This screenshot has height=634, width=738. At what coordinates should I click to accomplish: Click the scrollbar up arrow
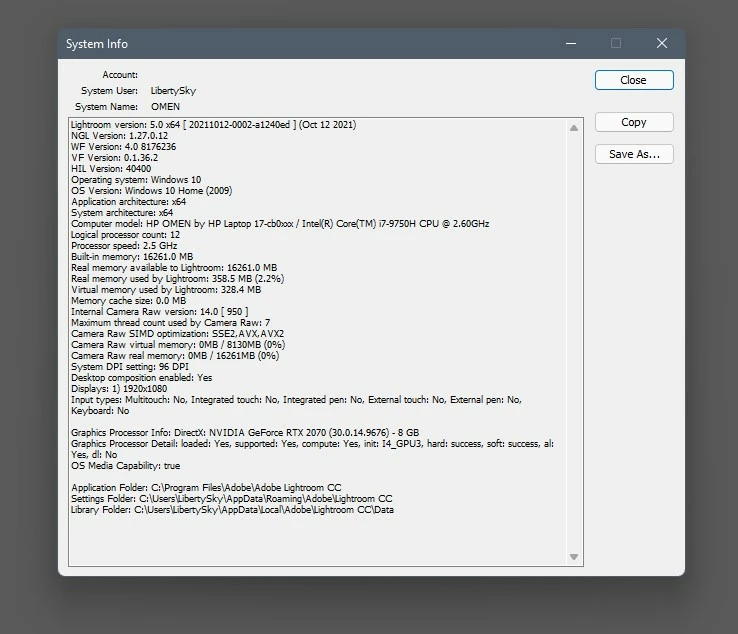(574, 128)
